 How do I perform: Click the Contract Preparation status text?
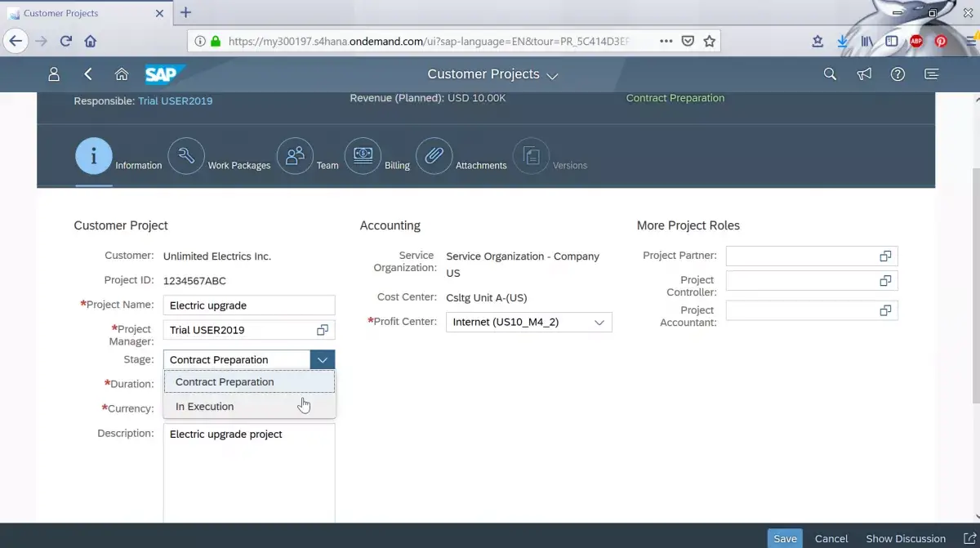(675, 98)
